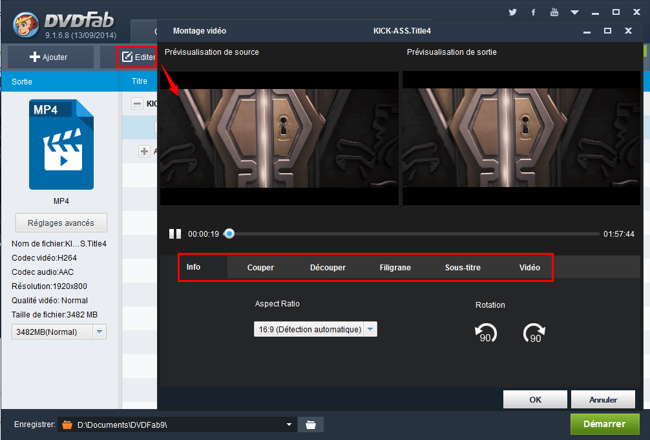
Task: Switch to the Sous-titre tab
Action: coord(463,267)
